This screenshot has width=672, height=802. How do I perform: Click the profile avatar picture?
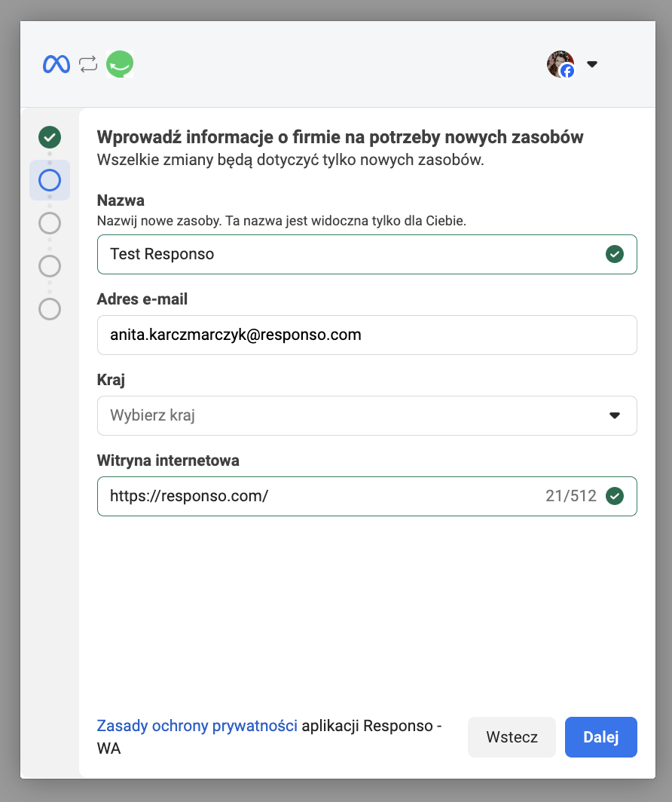559,63
